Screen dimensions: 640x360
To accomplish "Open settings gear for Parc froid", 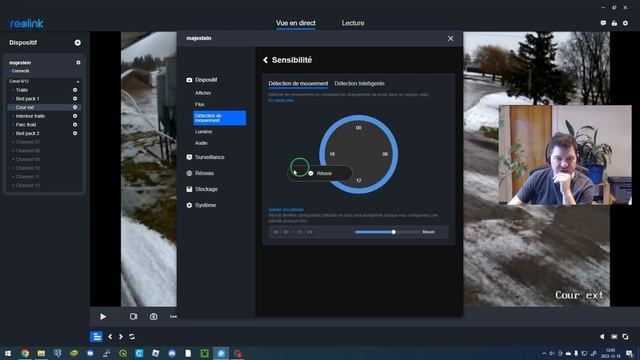I will [x=75, y=125].
